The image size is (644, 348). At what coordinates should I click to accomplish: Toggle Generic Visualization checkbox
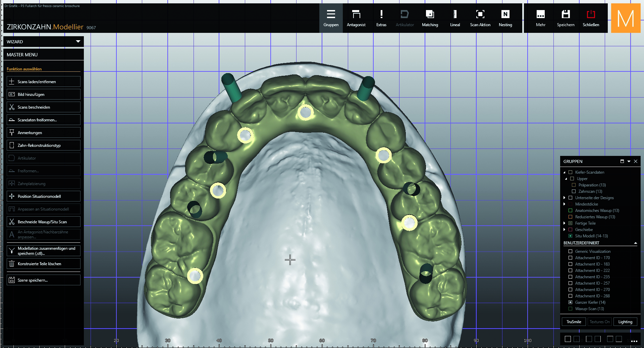[570, 251]
